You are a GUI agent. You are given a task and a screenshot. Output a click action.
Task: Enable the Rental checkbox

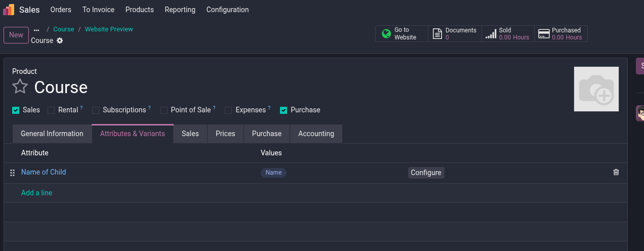point(51,110)
